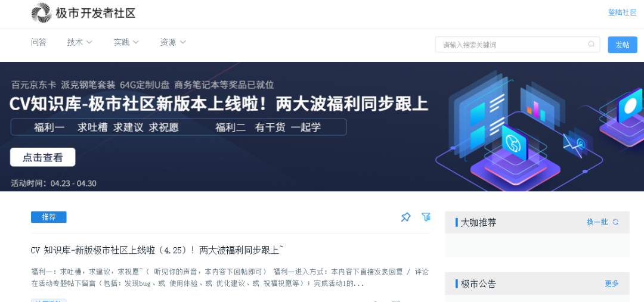Click the 发帖 button

click(623, 45)
